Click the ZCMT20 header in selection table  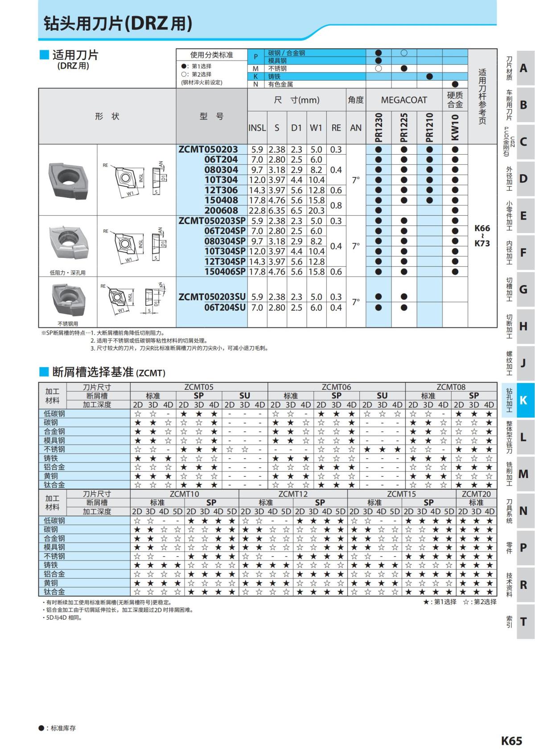point(476,494)
